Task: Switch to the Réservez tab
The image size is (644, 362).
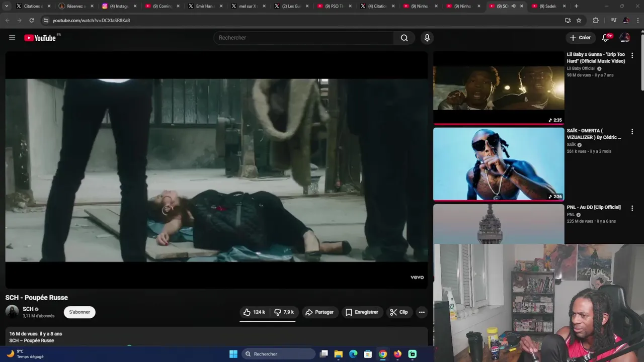Action: (x=74, y=6)
